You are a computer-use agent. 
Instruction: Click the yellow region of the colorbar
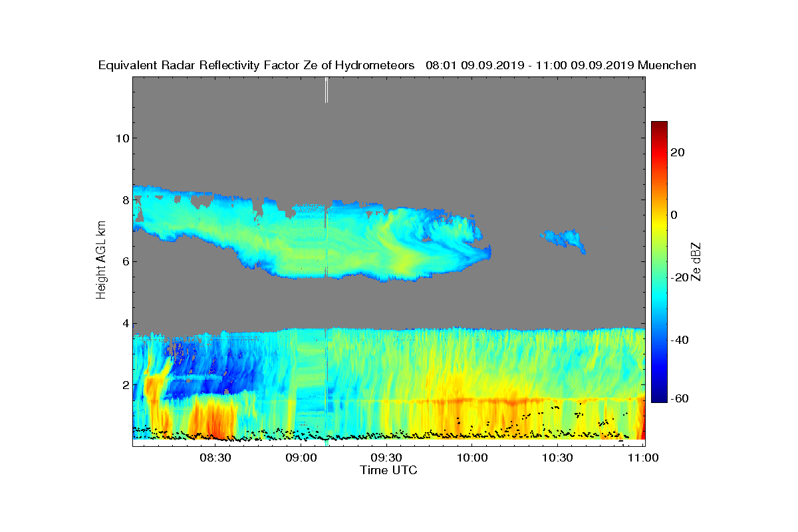(x=659, y=223)
